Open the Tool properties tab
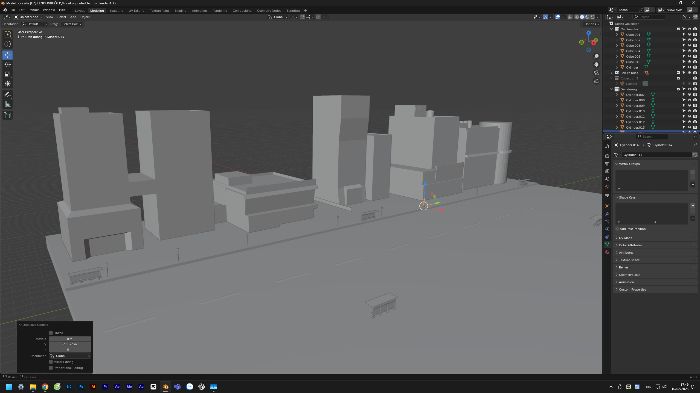Image resolution: width=700 pixels, height=393 pixels. coord(607,146)
